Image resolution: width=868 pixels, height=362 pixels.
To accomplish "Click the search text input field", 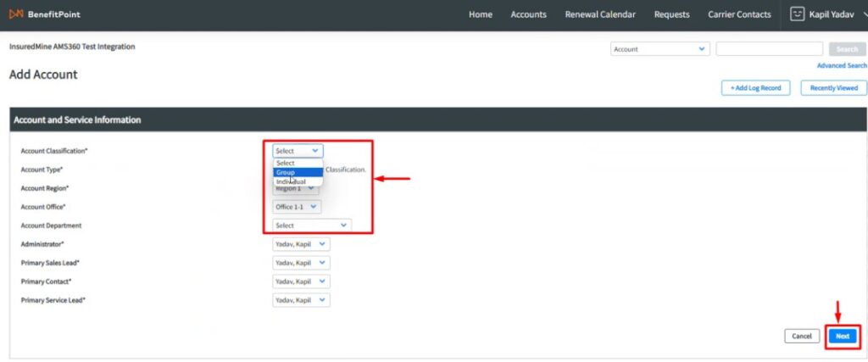I will pos(769,49).
